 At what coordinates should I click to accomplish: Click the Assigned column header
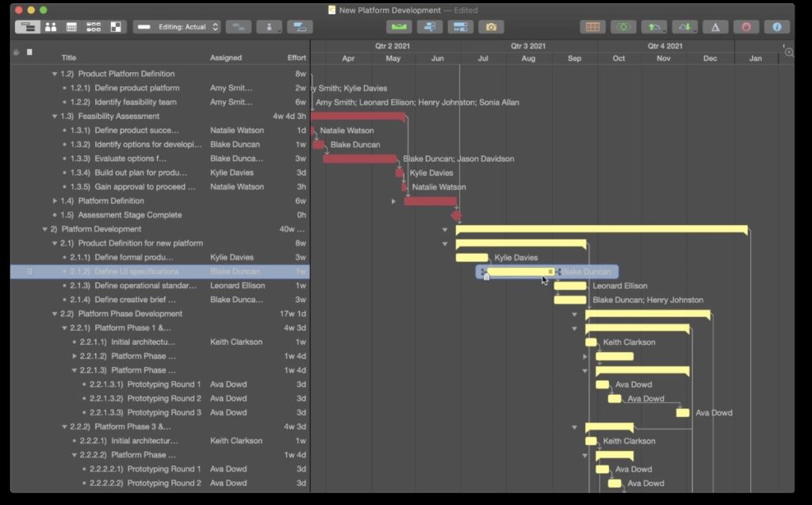coord(226,58)
